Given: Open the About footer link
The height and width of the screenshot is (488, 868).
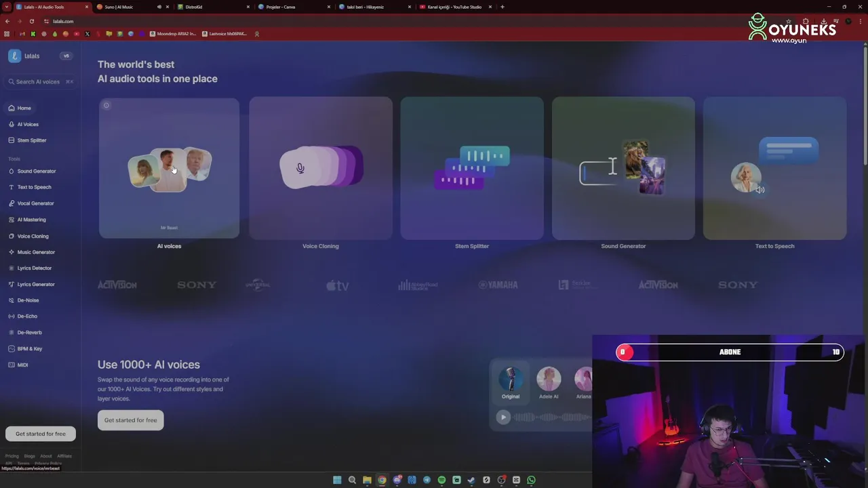Looking at the screenshot, I should (46, 456).
